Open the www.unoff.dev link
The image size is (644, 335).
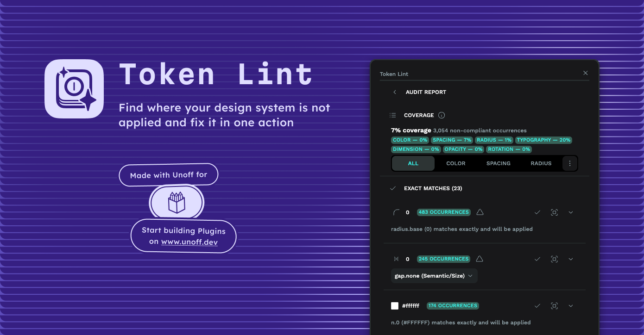coord(189,242)
